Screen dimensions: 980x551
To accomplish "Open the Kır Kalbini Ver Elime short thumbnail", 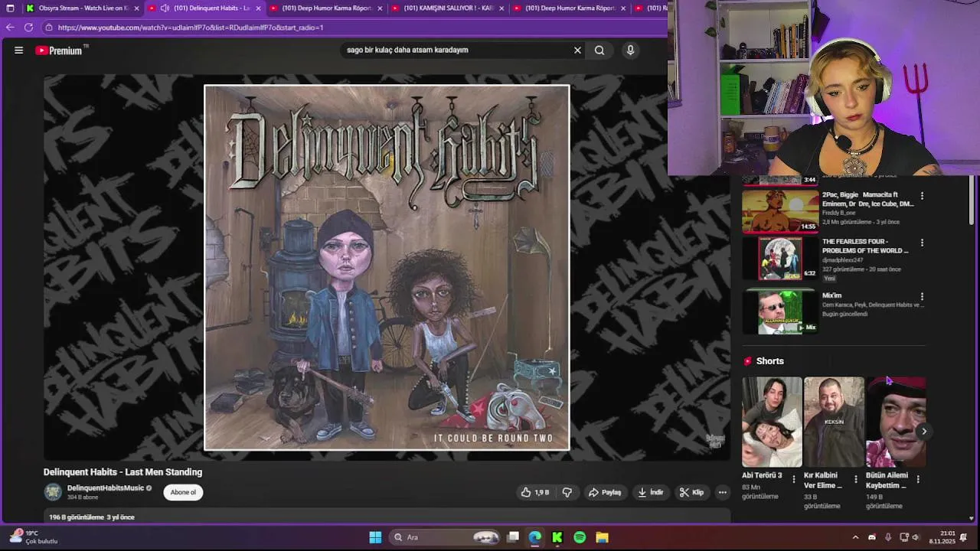I will click(834, 422).
